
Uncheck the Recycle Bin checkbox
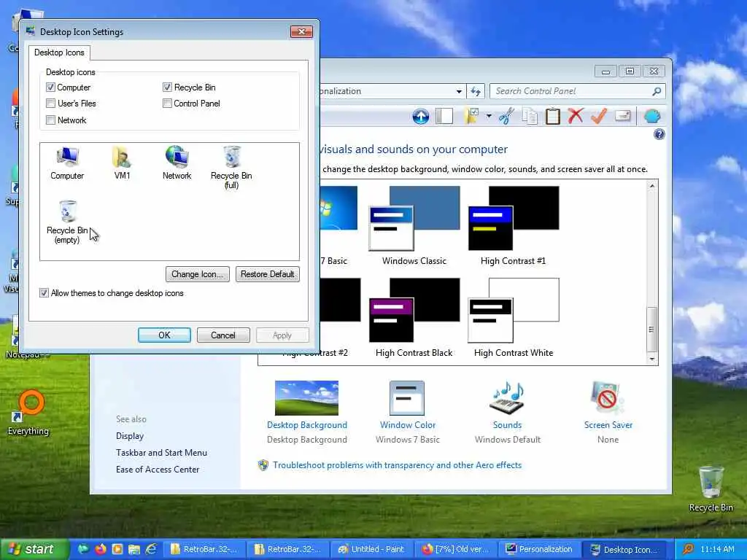point(167,87)
